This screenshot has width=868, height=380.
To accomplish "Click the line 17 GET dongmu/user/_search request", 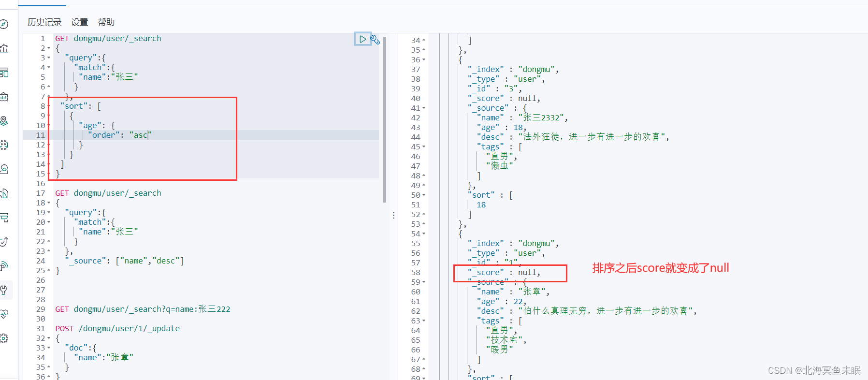I will (x=108, y=193).
